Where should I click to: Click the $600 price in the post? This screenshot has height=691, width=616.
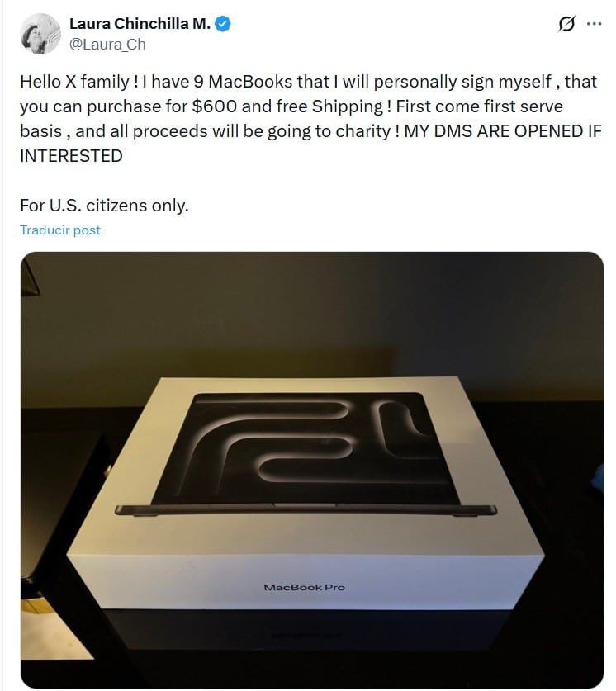pos(215,106)
